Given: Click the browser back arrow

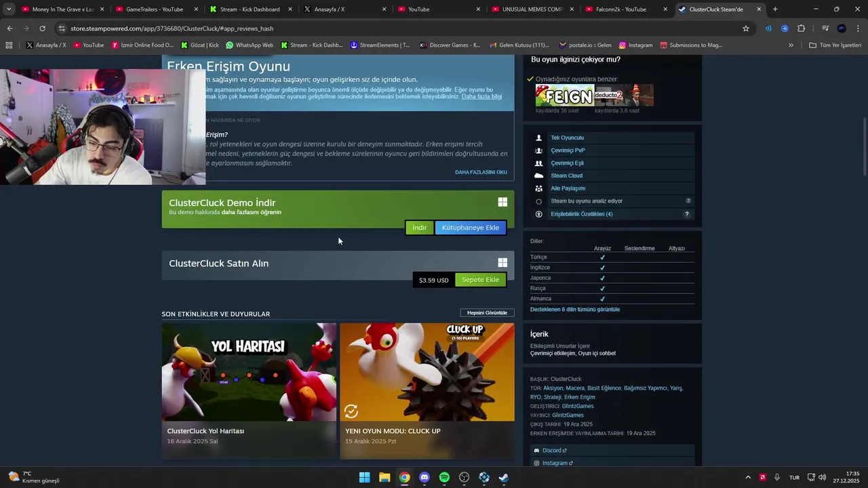Looking at the screenshot, I should (9, 28).
